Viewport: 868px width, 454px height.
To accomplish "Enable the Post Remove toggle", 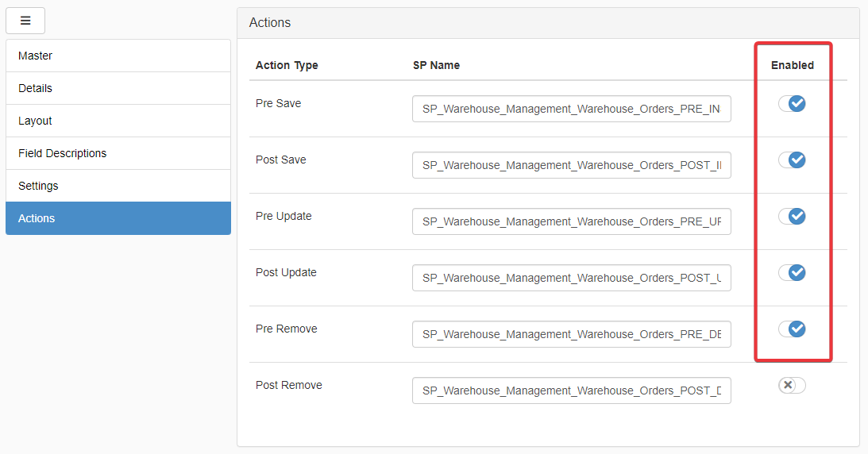I will pyautogui.click(x=792, y=385).
